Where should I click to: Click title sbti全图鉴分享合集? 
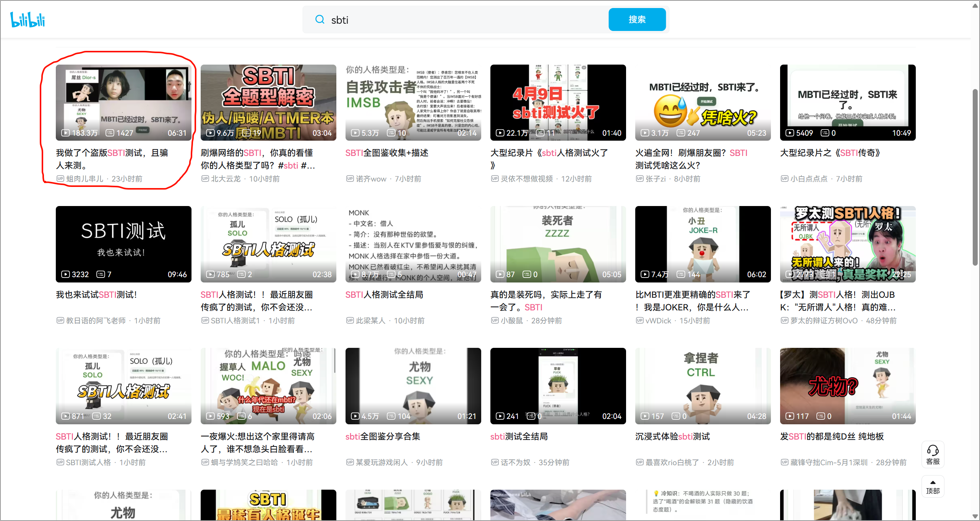tap(383, 437)
